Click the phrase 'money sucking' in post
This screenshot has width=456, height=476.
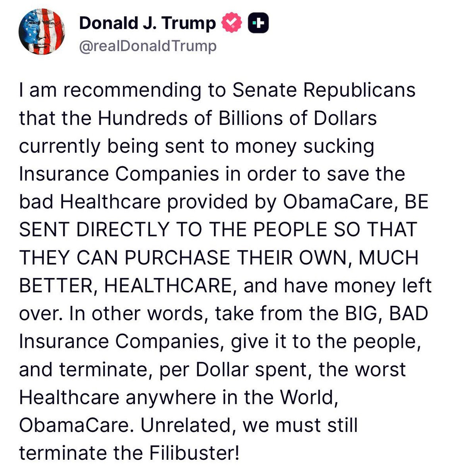pyautogui.click(x=304, y=146)
